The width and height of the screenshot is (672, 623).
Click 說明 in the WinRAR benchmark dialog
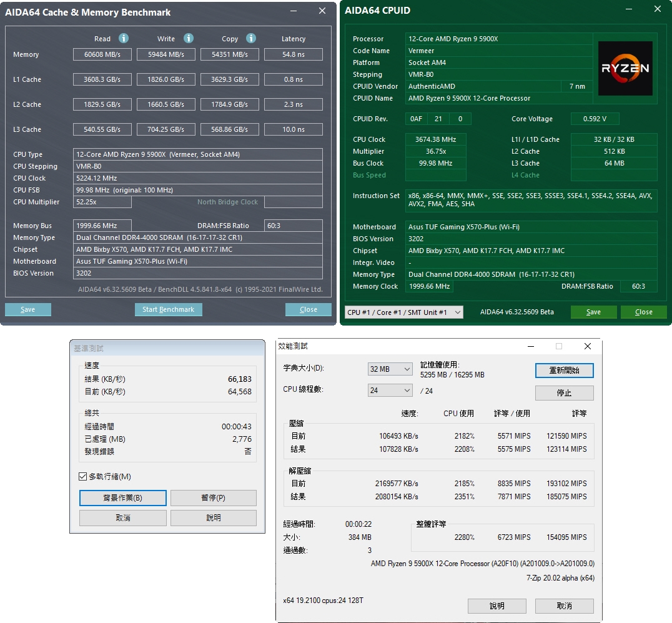pos(214,518)
